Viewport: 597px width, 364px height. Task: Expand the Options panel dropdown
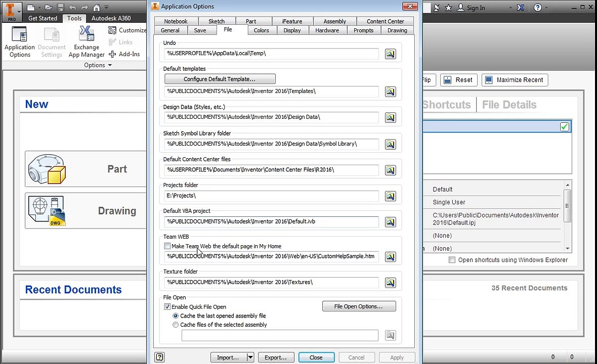110,65
